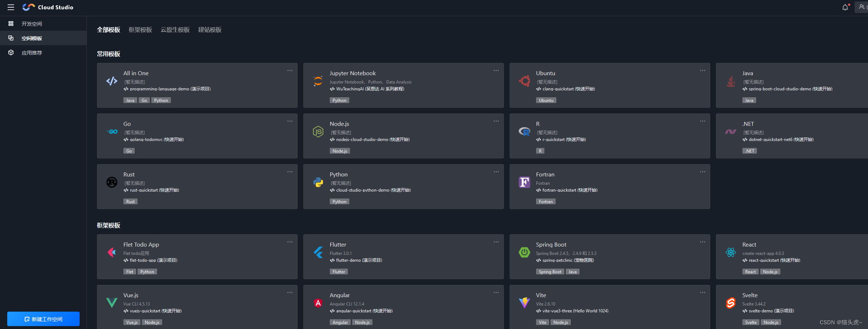Click the Svelte logo icon
Viewport: 868px width, 329px height.
pos(731,303)
